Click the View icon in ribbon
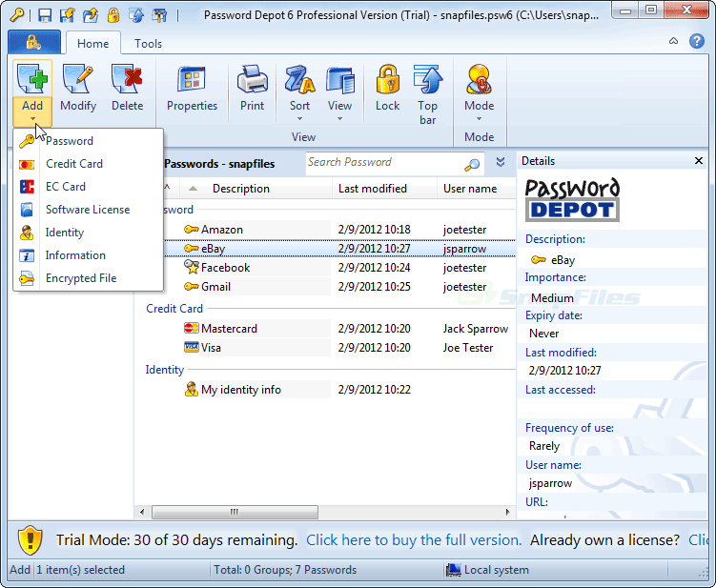 click(339, 79)
